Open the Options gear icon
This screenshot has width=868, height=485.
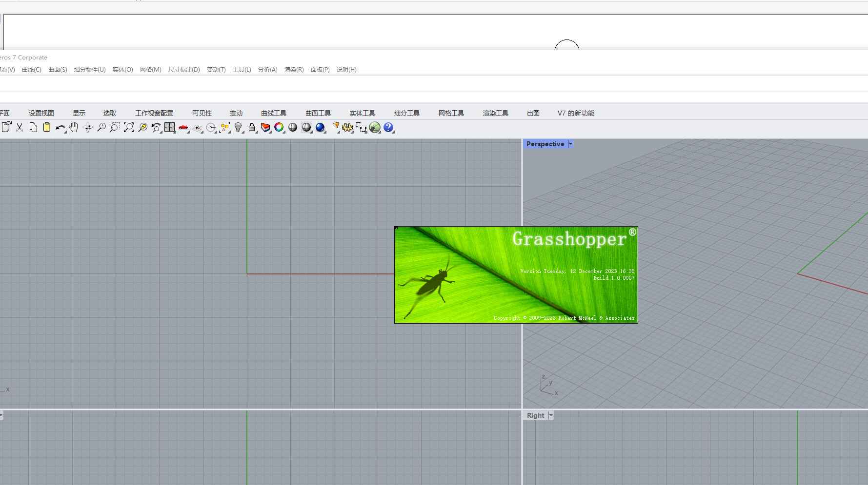click(347, 127)
